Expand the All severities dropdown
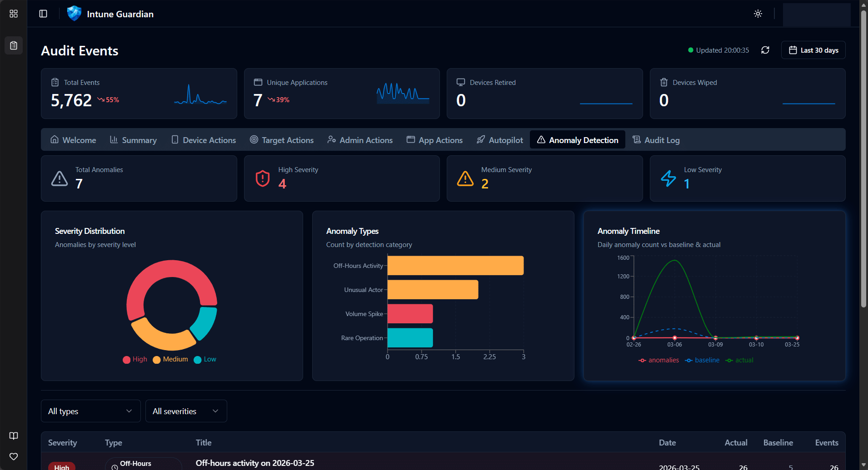868x470 pixels. tap(186, 411)
